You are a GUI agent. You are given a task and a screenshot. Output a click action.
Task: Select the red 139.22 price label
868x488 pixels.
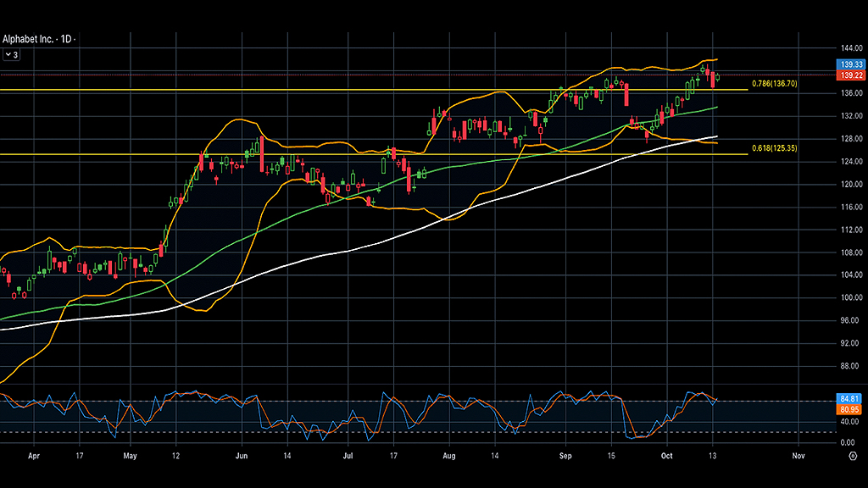[851, 75]
